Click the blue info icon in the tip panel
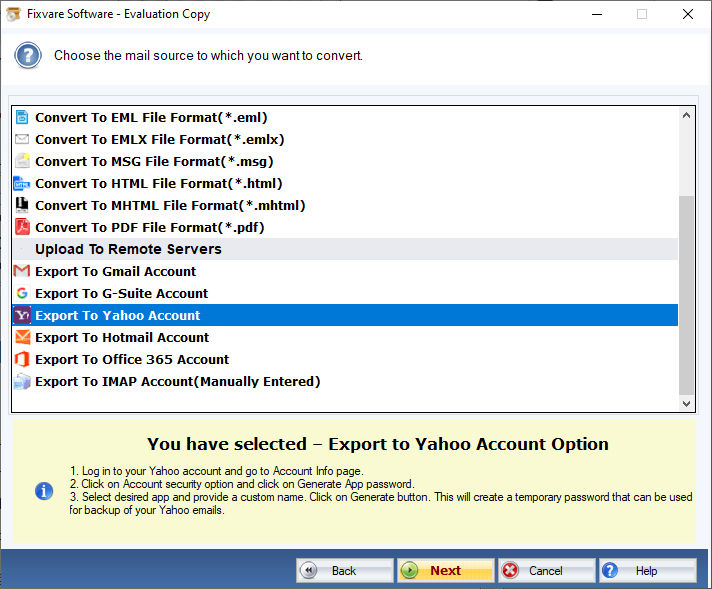 [x=44, y=491]
